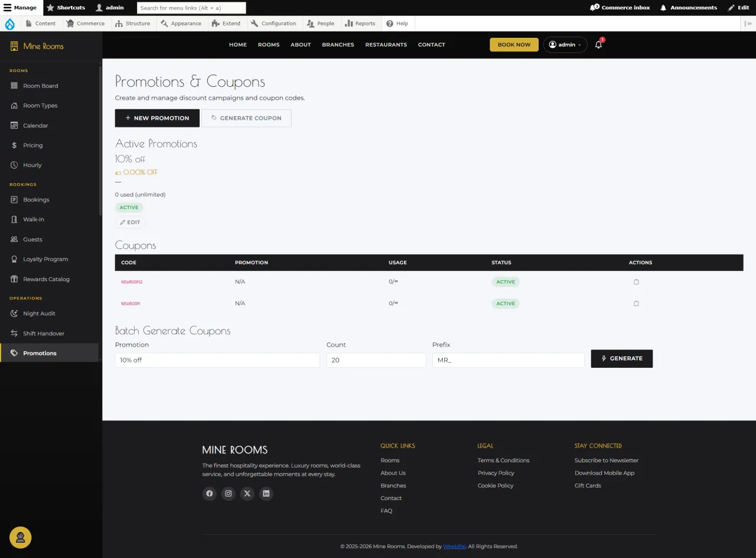Open the Privacy Policy footer link
Screen dimensions: 756x558
point(496,473)
